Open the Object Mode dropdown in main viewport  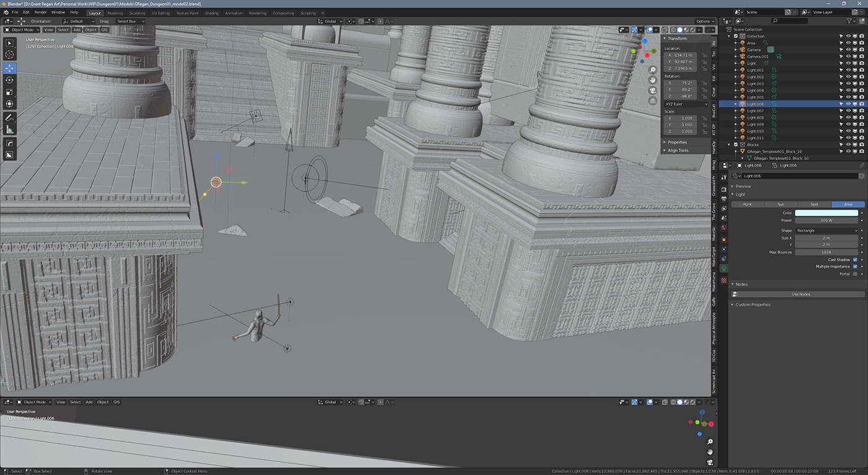[x=22, y=30]
